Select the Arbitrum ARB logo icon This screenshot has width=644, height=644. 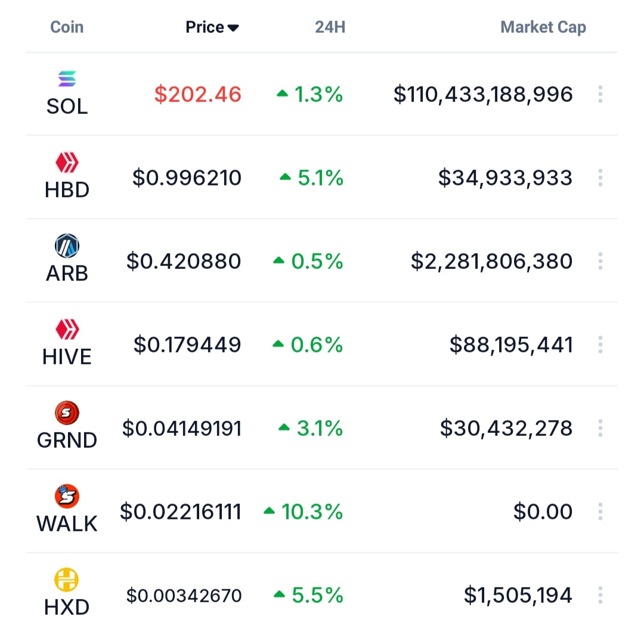(67, 246)
